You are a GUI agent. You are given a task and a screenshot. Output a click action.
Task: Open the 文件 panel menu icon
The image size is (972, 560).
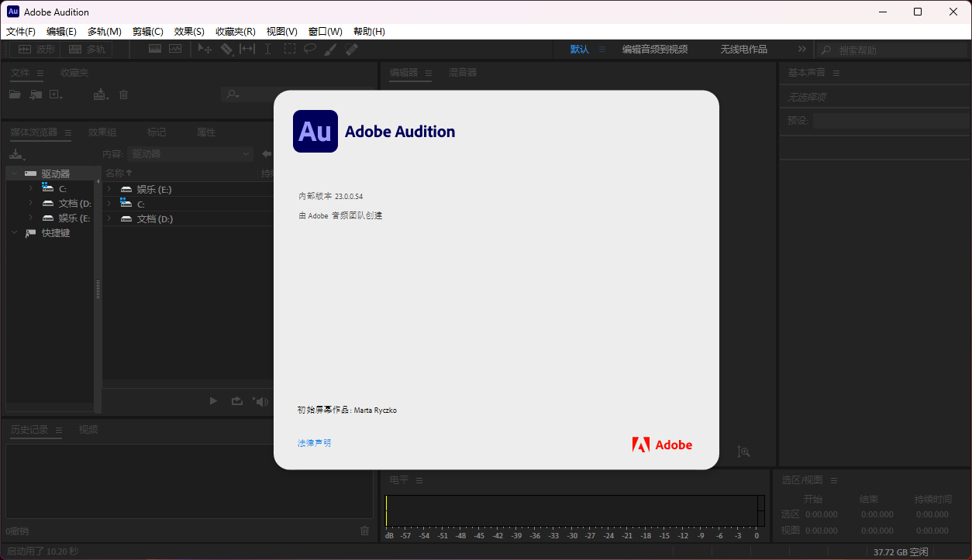pyautogui.click(x=40, y=73)
